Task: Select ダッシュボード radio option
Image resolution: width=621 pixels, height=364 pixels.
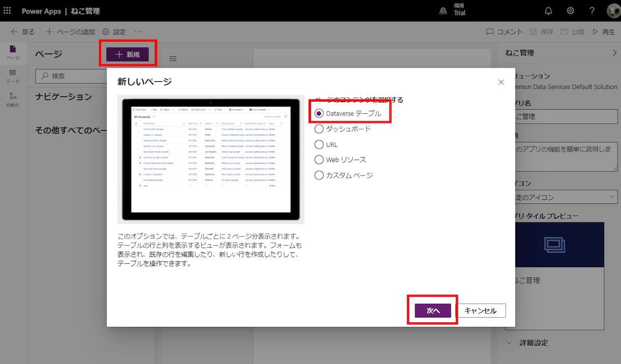Action: click(x=343, y=129)
